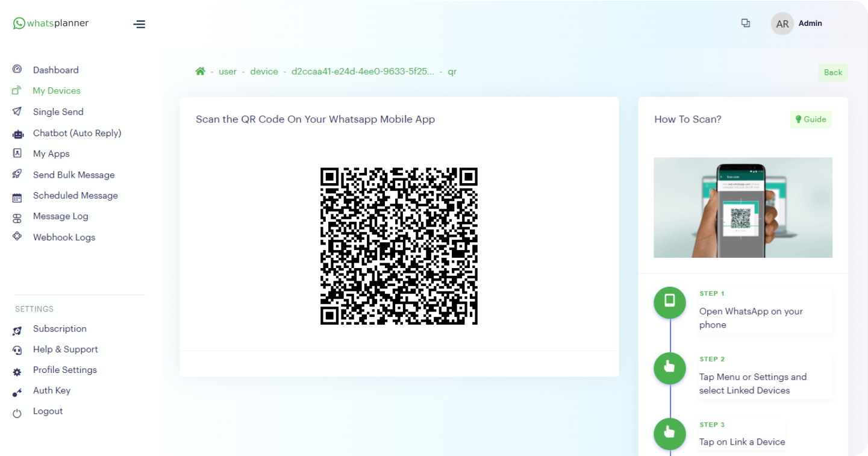Click the Chatbot robot icon

pyautogui.click(x=17, y=134)
